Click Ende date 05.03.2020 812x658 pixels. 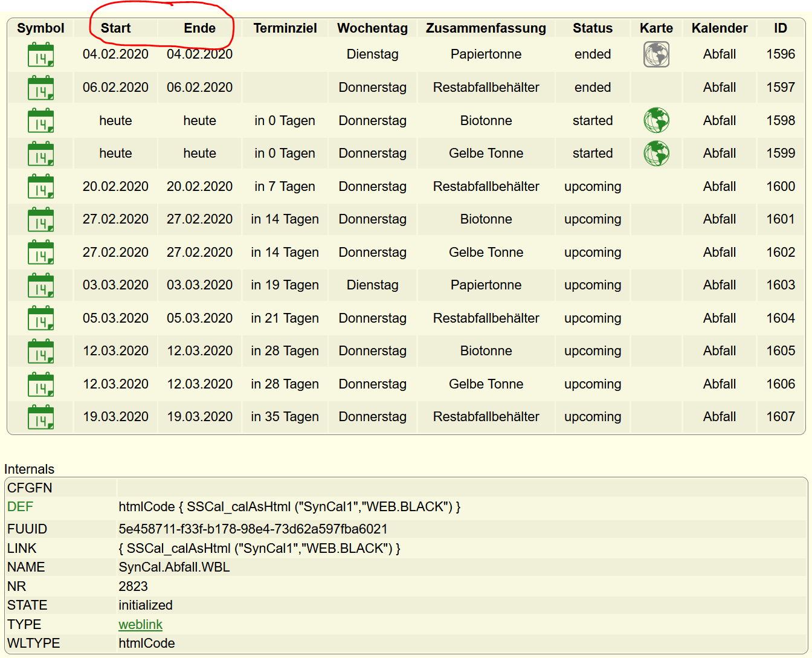pos(199,318)
